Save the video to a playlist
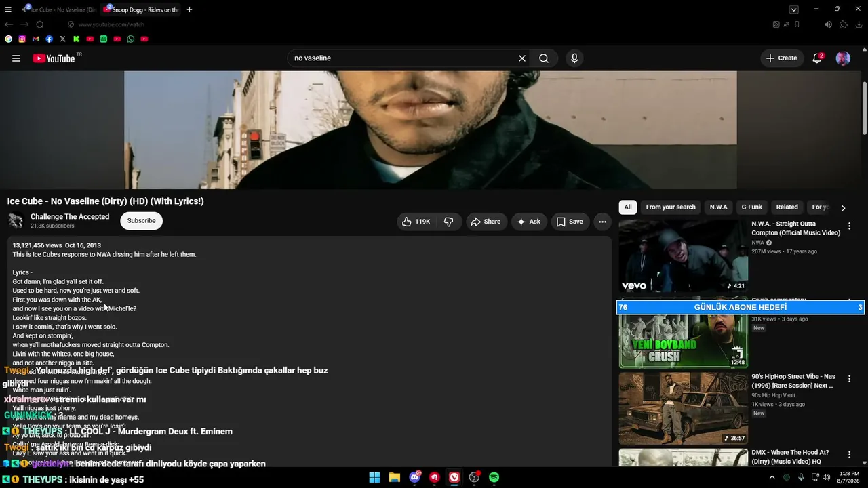Viewport: 868px width, 488px height. 570,222
